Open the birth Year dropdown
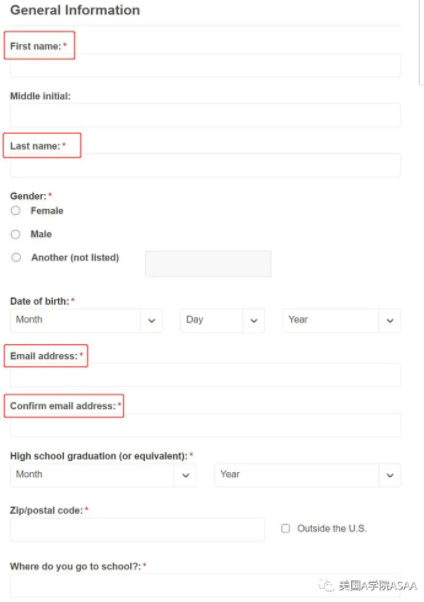 pos(341,320)
